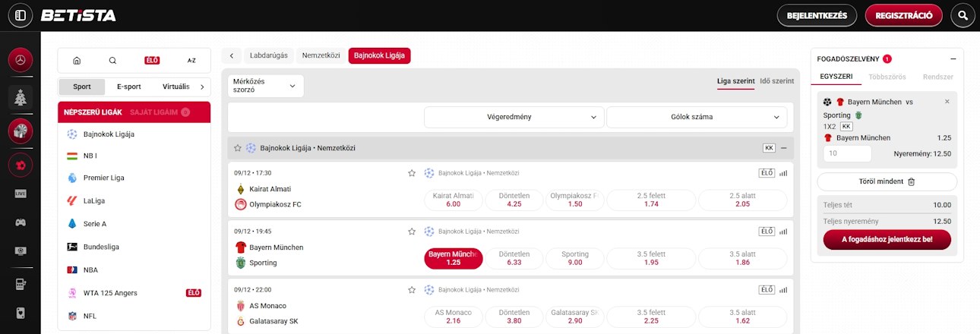Favorite the Bajnokok Ligája league header star

(238, 148)
